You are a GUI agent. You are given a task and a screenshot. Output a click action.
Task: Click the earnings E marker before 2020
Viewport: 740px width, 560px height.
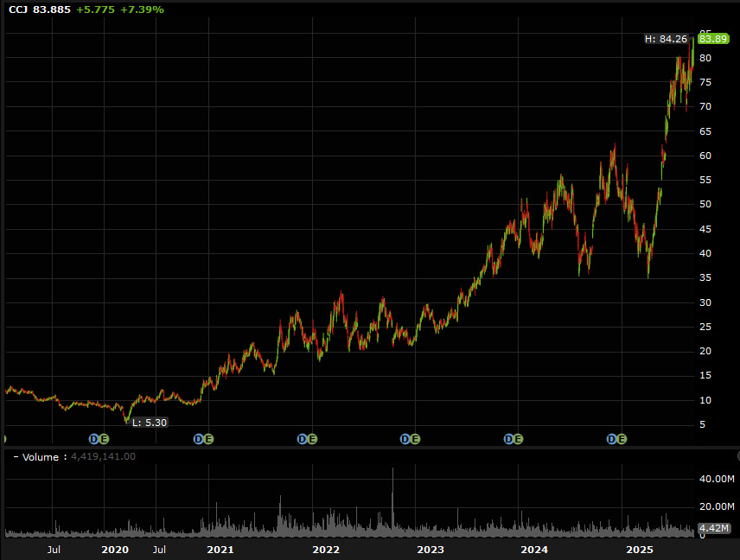point(104,439)
